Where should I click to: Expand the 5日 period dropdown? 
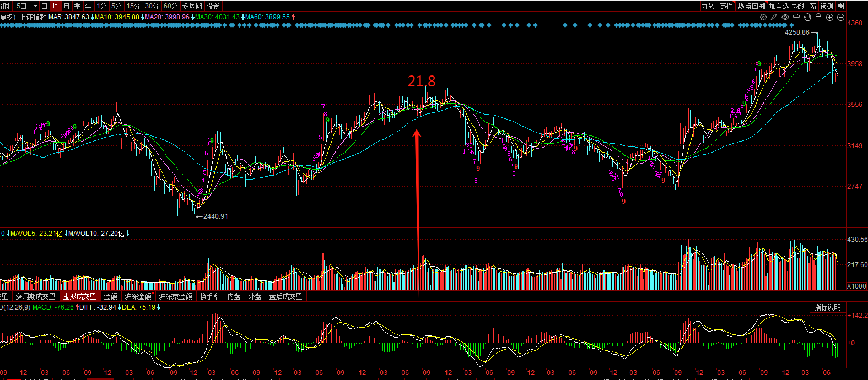[28, 6]
